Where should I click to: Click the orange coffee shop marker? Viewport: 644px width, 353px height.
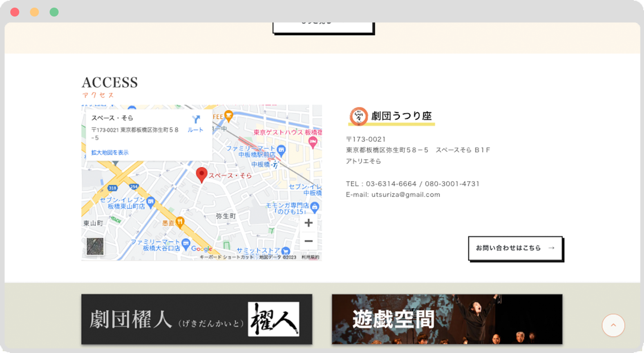click(x=229, y=115)
